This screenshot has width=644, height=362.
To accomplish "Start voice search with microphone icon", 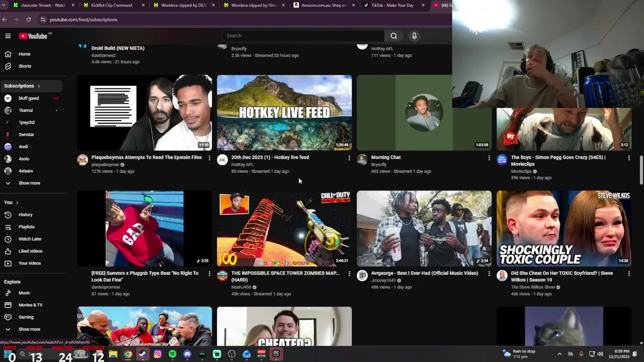I will 414,36.
